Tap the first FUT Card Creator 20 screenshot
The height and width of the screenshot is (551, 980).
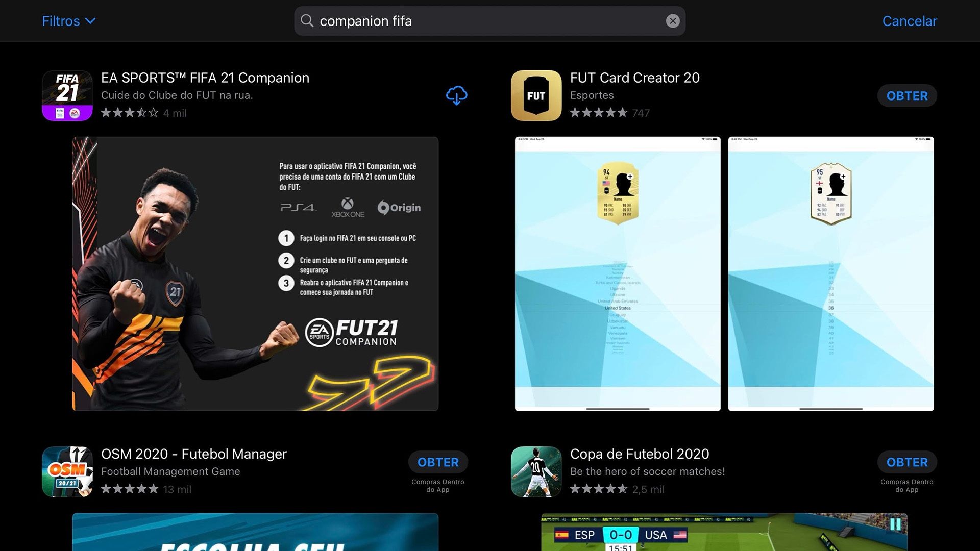617,273
